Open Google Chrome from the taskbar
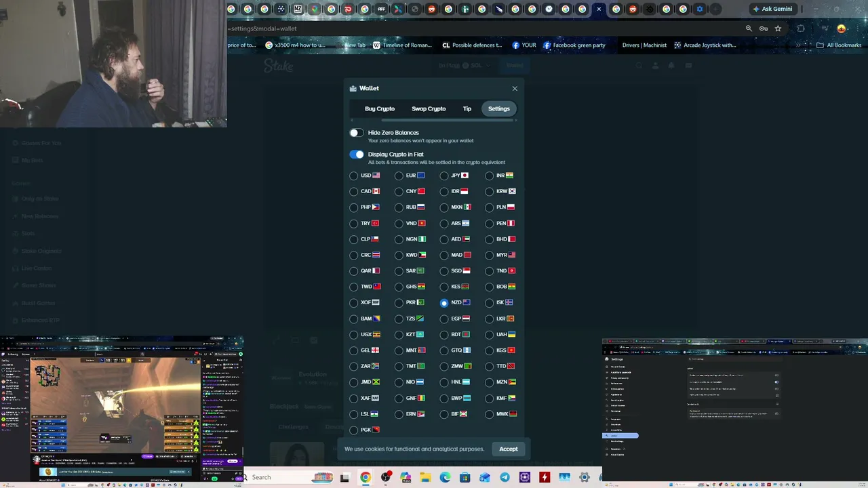The height and width of the screenshot is (488, 868). tap(366, 478)
